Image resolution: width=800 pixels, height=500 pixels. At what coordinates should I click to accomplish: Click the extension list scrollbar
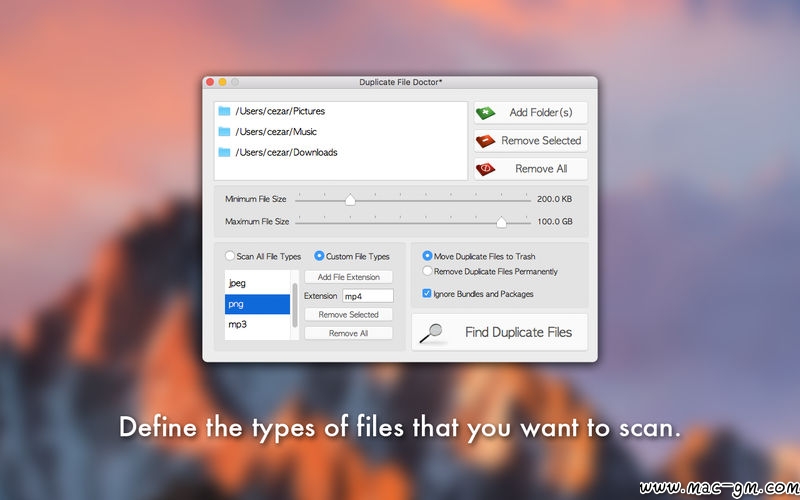tap(294, 305)
